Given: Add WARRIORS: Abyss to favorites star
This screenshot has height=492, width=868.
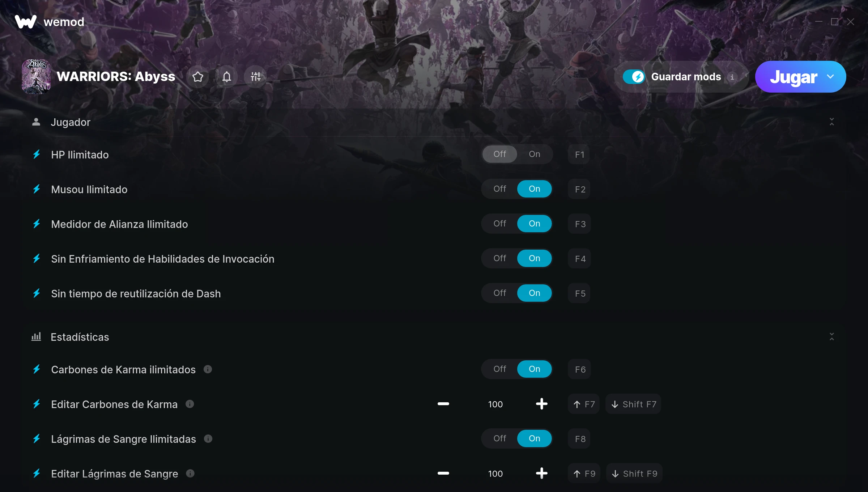Looking at the screenshot, I should (x=198, y=77).
